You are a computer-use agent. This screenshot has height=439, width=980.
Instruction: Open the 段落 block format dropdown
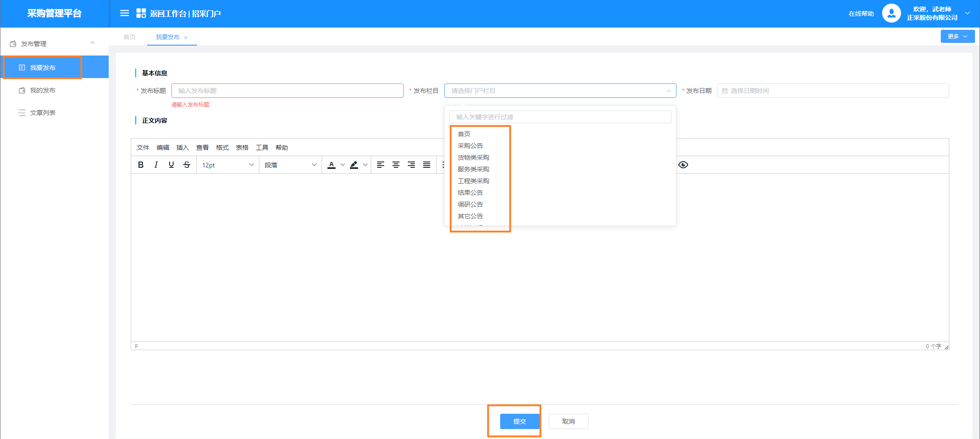click(290, 165)
